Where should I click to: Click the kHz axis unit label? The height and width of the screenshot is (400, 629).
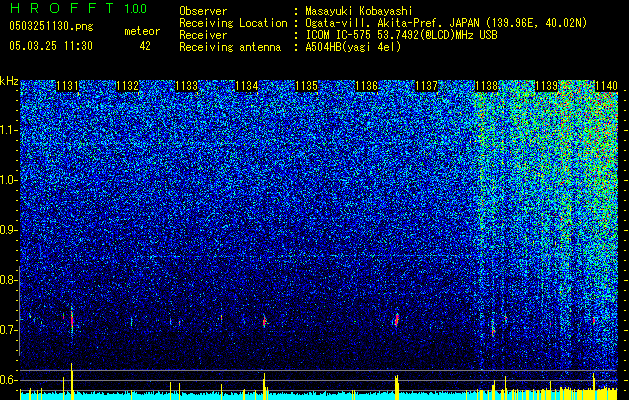tap(9, 81)
